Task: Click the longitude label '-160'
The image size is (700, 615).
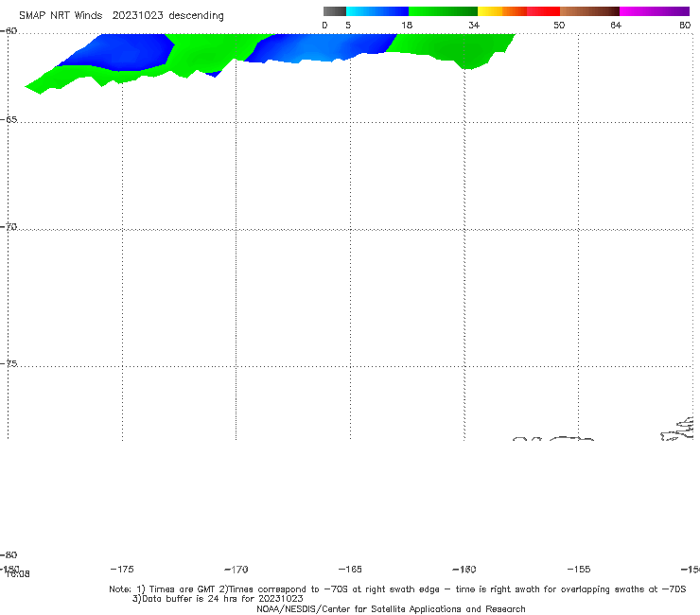Action: click(464, 569)
